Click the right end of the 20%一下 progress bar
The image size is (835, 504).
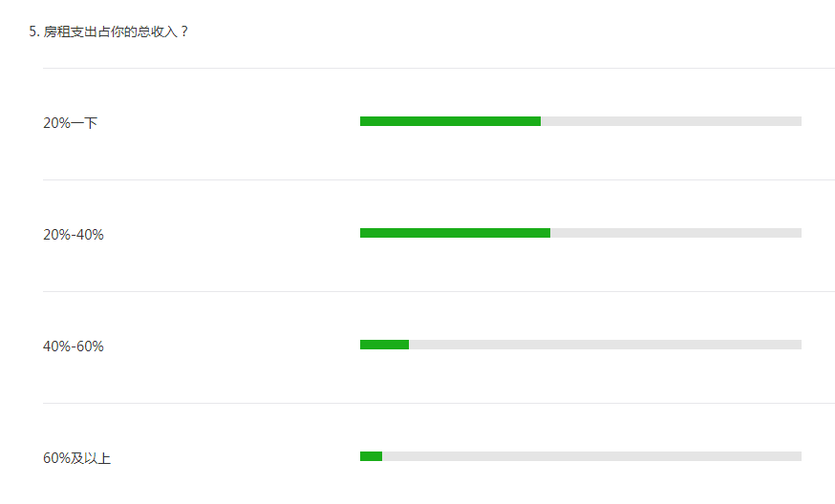coord(798,121)
